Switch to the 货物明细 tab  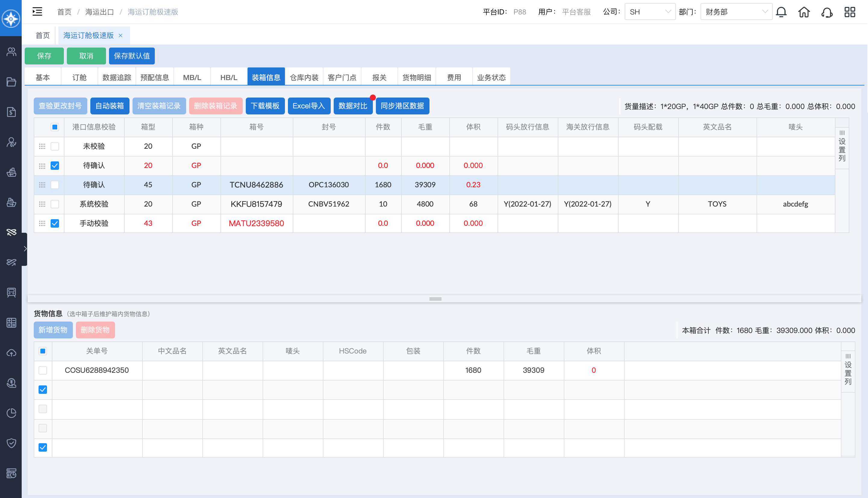coord(416,77)
